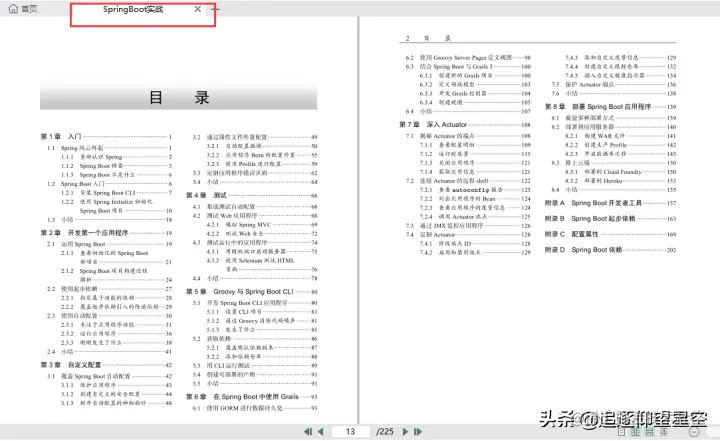Go to the next page
This screenshot has height=441, width=720.
405,431
